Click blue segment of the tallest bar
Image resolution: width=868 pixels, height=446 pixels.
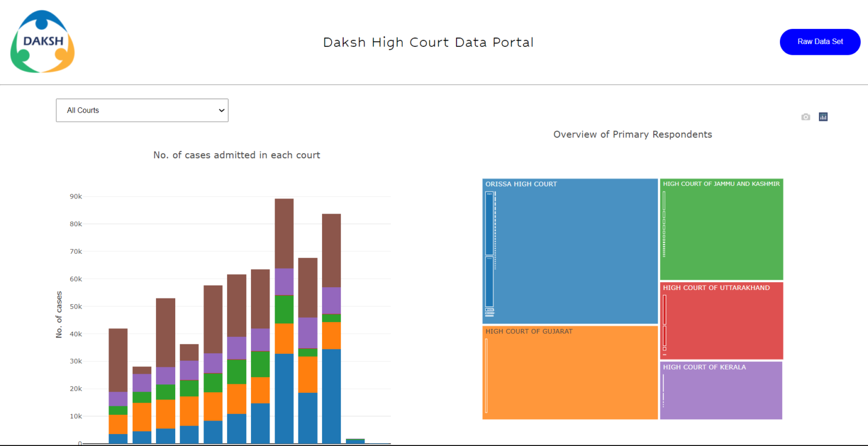(x=284, y=399)
